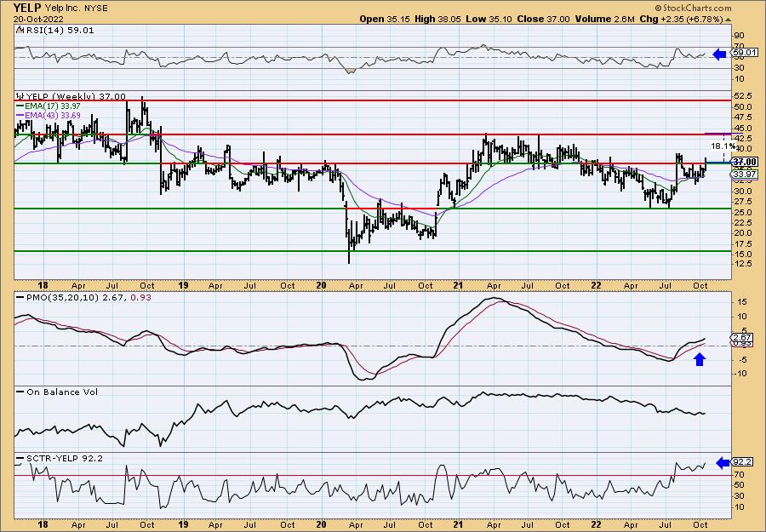Image resolution: width=766 pixels, height=532 pixels.
Task: Click the 33.97 EMA tag on right axis
Action: pyautogui.click(x=745, y=174)
